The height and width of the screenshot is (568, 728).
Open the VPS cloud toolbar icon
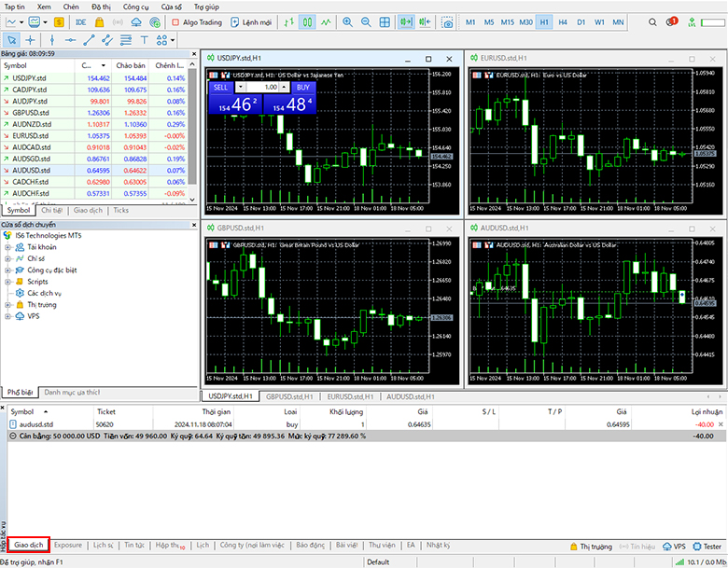[x=136, y=22]
